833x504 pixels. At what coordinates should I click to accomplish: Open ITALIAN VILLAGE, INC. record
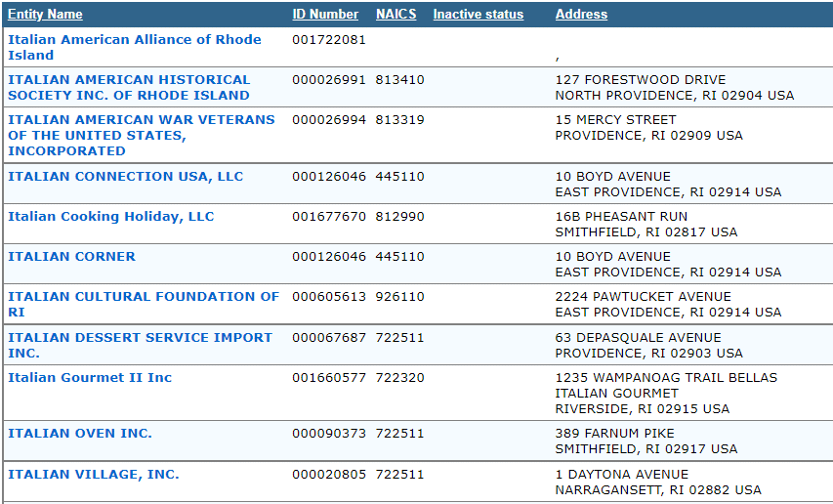94,475
